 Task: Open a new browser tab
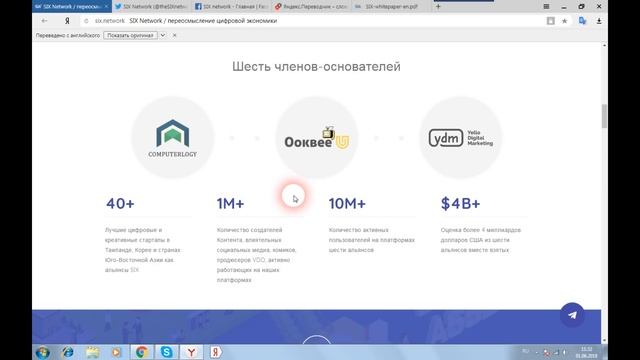pos(438,7)
